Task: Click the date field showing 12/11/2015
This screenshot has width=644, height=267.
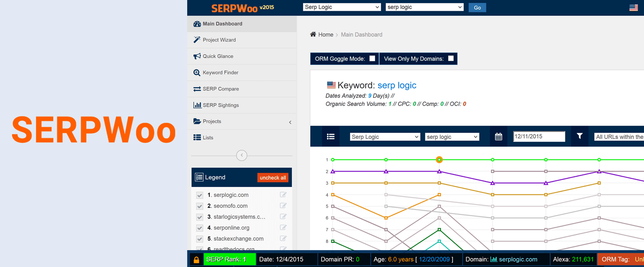Action: pos(539,137)
